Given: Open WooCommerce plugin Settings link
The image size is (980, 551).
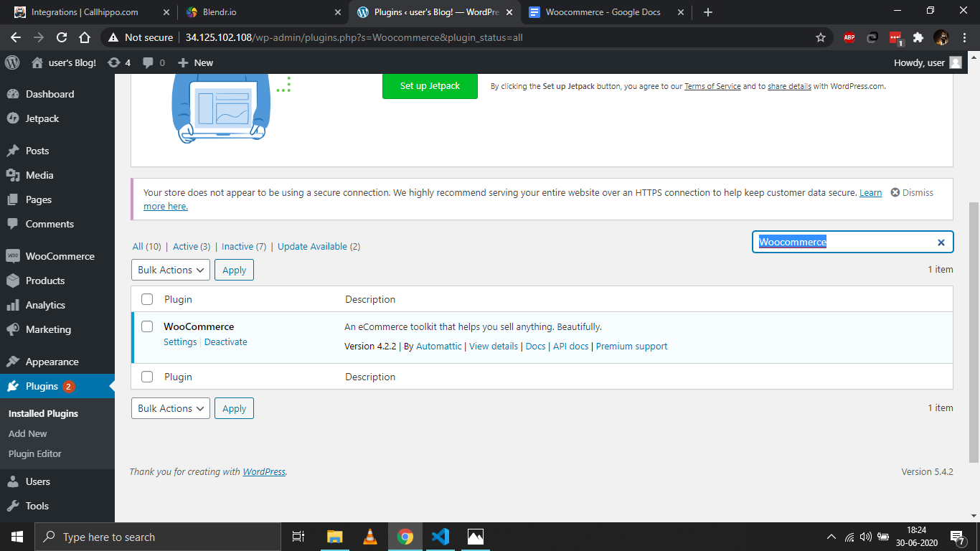Looking at the screenshot, I should pyautogui.click(x=180, y=342).
